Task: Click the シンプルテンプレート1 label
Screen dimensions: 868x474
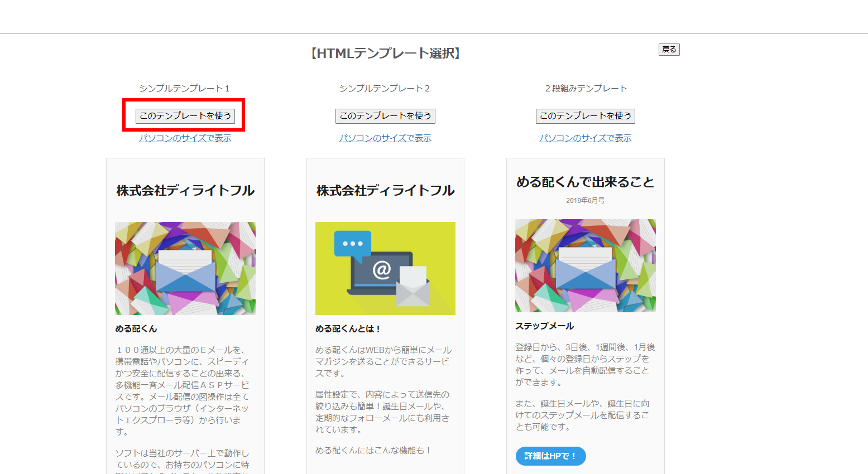Action: (185, 88)
